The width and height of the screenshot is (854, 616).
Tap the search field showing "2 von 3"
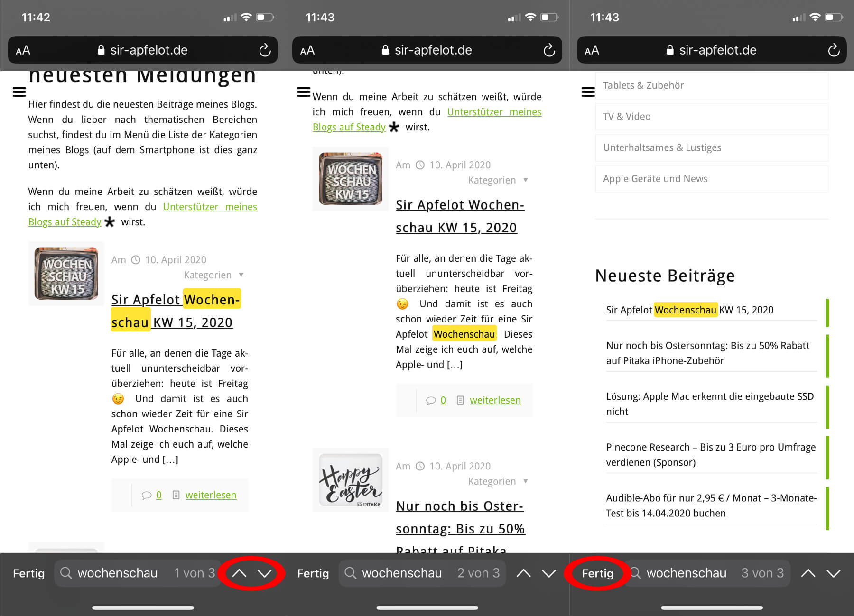point(401,573)
